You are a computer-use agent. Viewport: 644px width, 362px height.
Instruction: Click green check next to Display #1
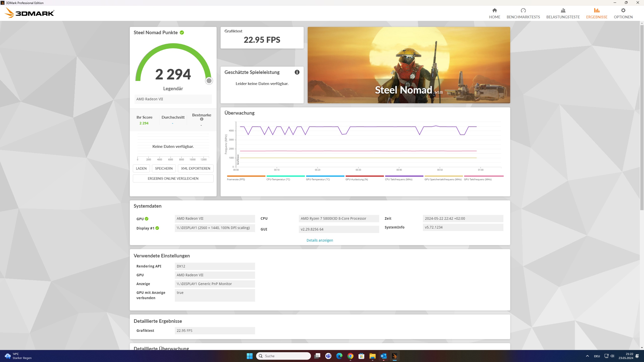pos(157,228)
